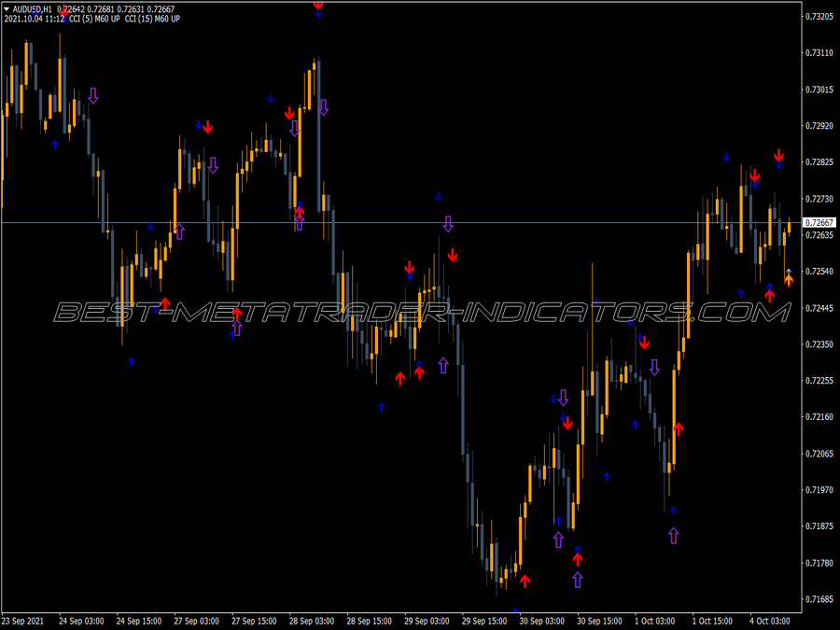Click the 29 Sep 03:00 time label

tap(427, 622)
